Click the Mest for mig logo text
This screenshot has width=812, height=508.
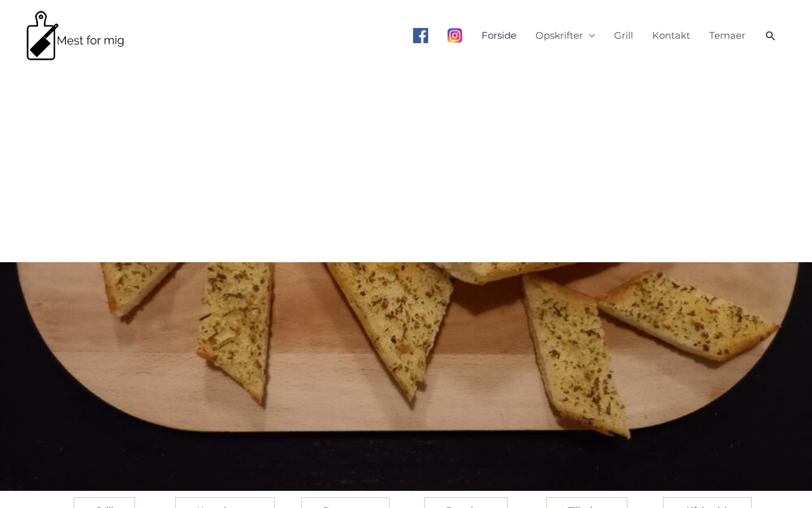pyautogui.click(x=90, y=41)
